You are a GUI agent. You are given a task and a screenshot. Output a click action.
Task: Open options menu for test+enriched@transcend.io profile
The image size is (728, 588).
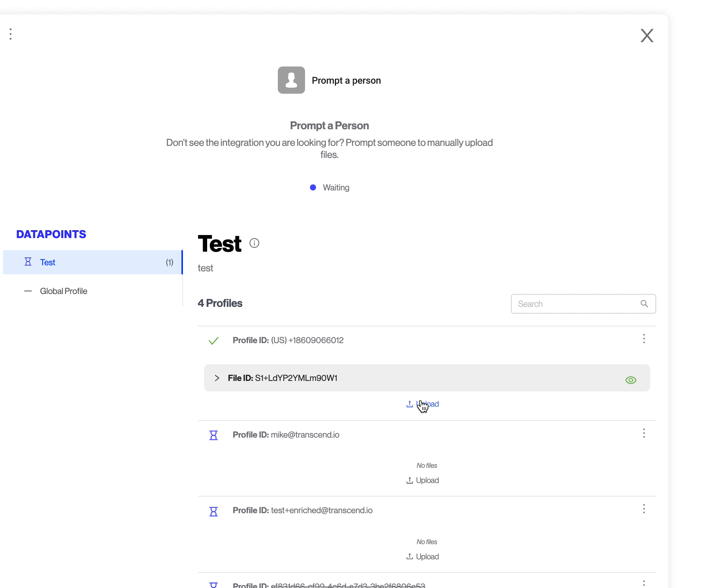[644, 509]
